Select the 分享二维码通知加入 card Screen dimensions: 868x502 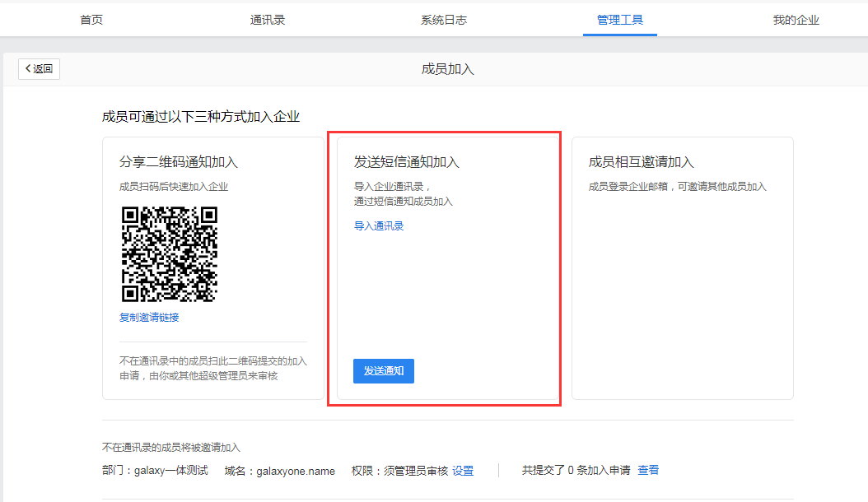pos(211,267)
